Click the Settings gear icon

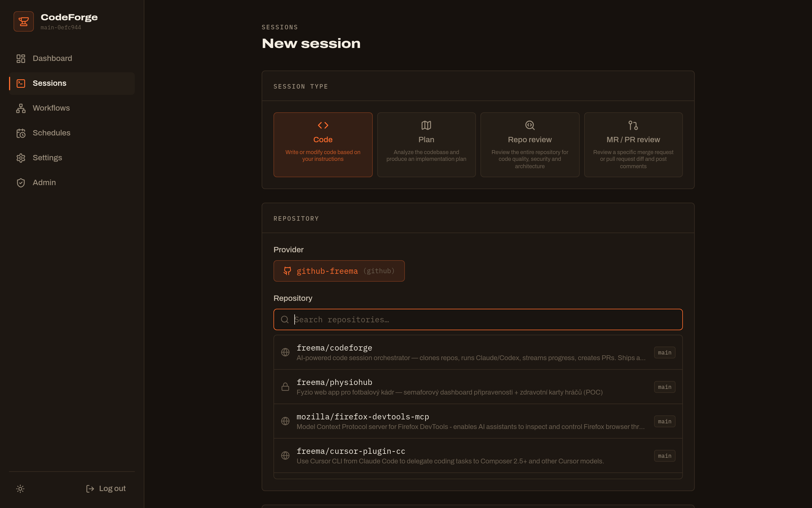coord(21,158)
